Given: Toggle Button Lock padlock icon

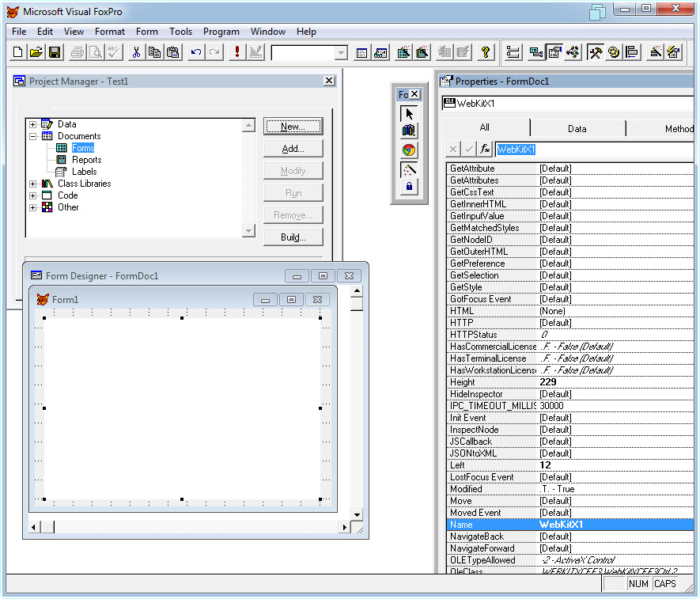Looking at the screenshot, I should click(x=409, y=186).
